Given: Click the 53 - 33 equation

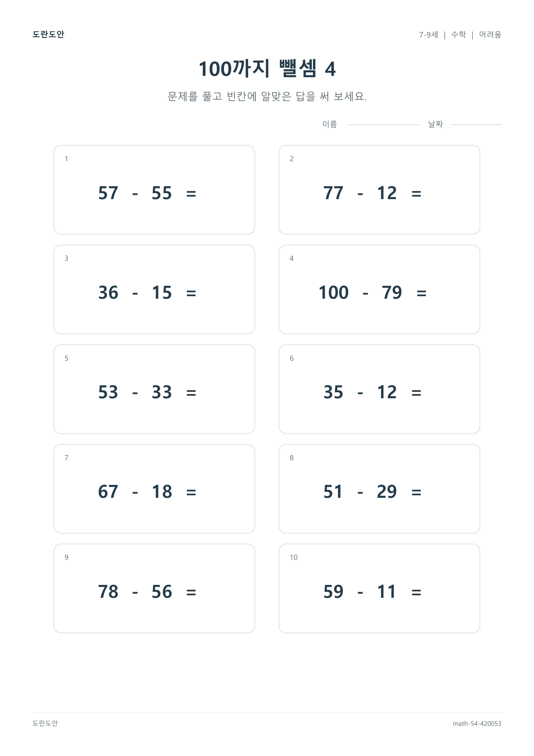Looking at the screenshot, I should click(x=147, y=392).
